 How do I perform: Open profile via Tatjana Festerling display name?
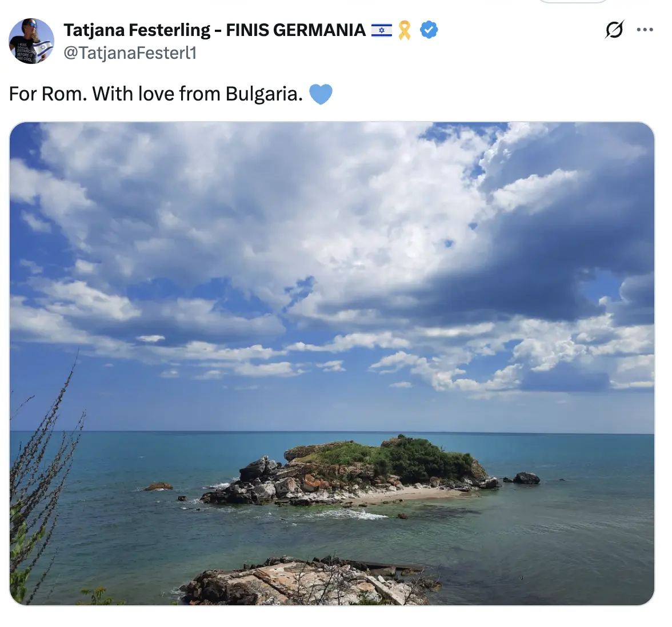(x=137, y=30)
